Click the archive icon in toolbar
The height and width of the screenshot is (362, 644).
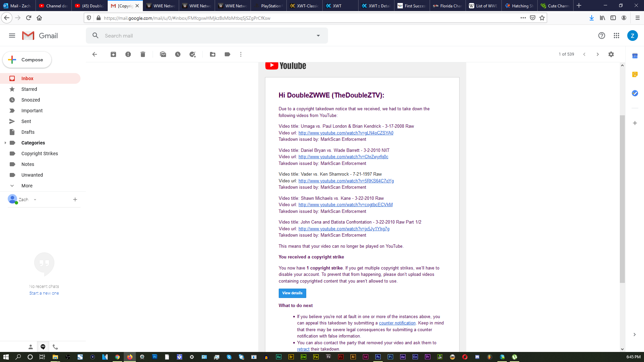[113, 54]
